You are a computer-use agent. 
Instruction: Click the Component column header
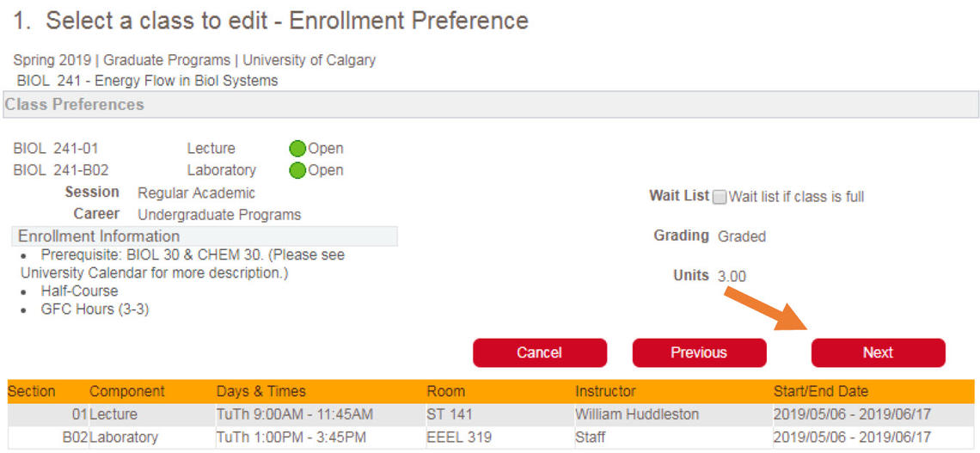tap(127, 392)
